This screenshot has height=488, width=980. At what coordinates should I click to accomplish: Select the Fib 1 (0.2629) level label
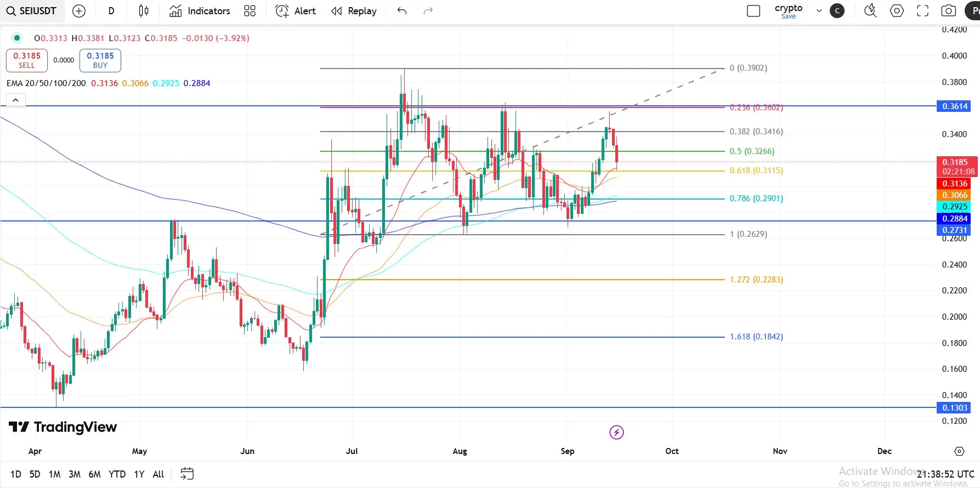749,234
